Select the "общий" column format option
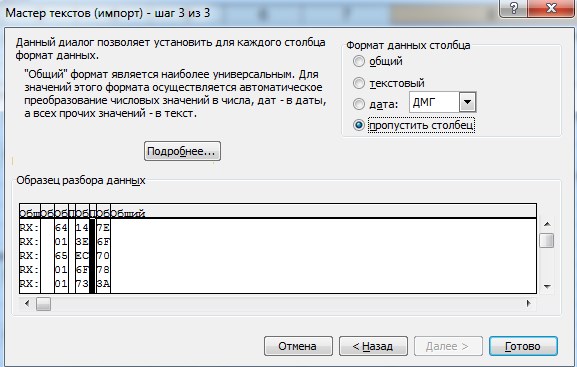The width and height of the screenshot is (577, 367). coord(359,61)
